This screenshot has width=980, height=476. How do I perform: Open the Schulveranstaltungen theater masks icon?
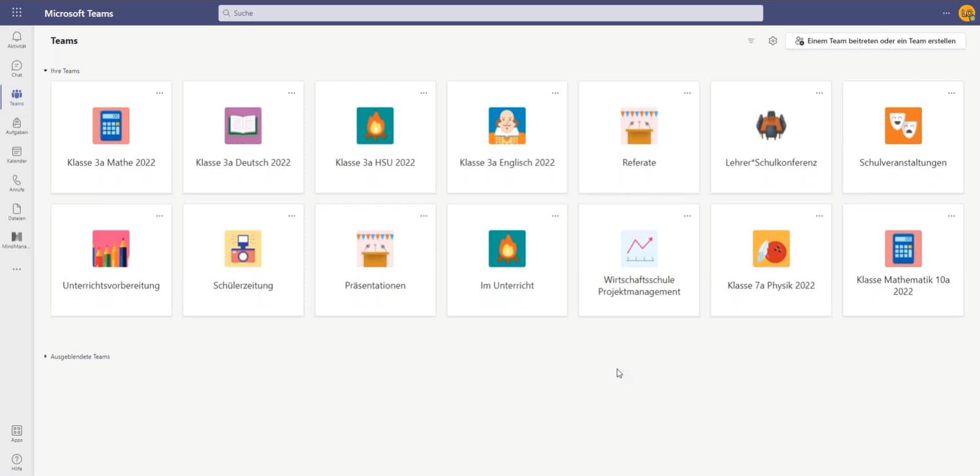pyautogui.click(x=903, y=126)
